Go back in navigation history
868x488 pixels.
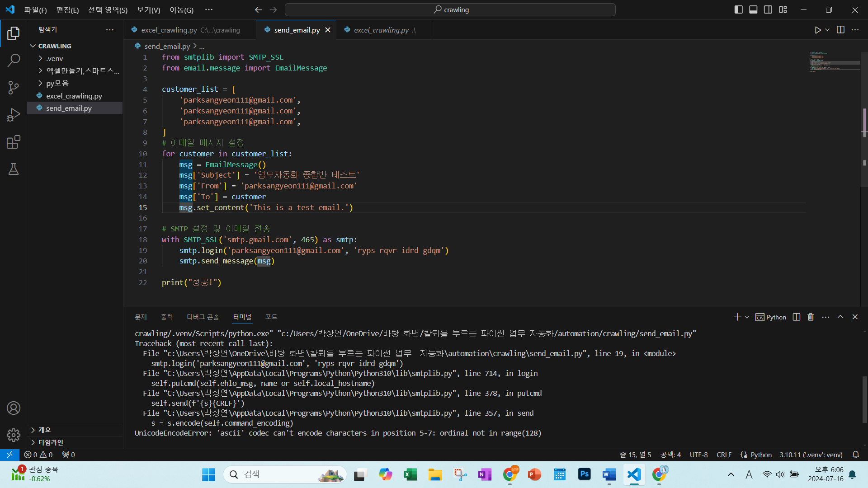258,9
